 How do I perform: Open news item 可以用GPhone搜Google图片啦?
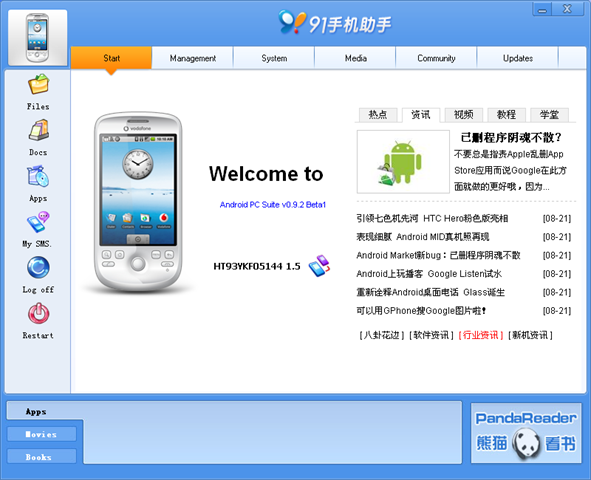click(x=421, y=311)
